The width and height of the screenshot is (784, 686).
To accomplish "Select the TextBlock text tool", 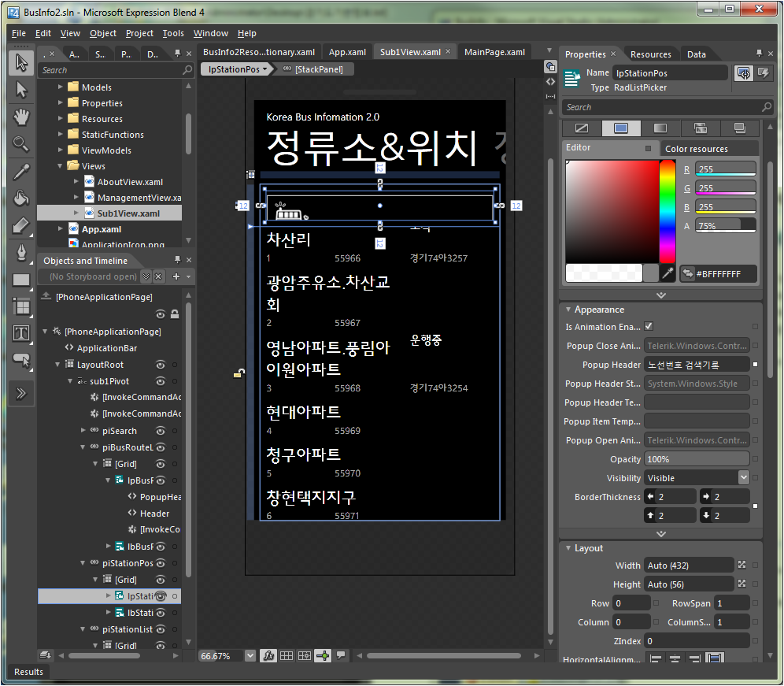I will pyautogui.click(x=21, y=333).
